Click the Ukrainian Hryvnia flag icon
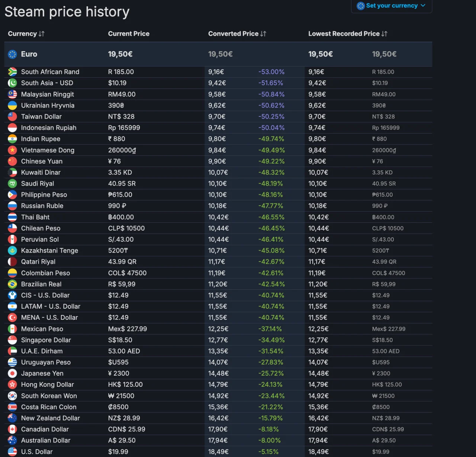This screenshot has height=457, width=476. [13, 106]
